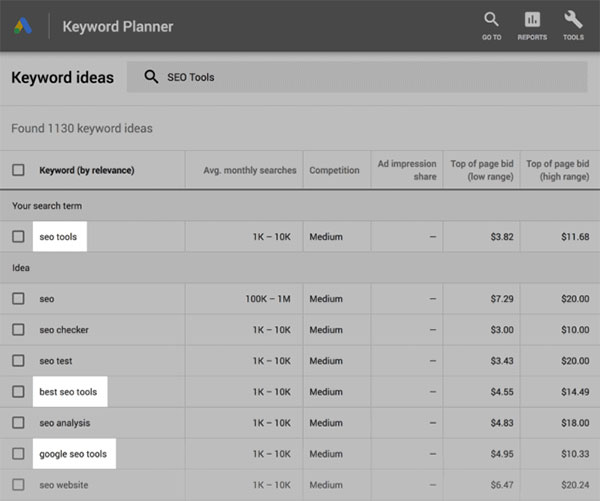
Task: Open the Go To search icon
Action: [491, 26]
